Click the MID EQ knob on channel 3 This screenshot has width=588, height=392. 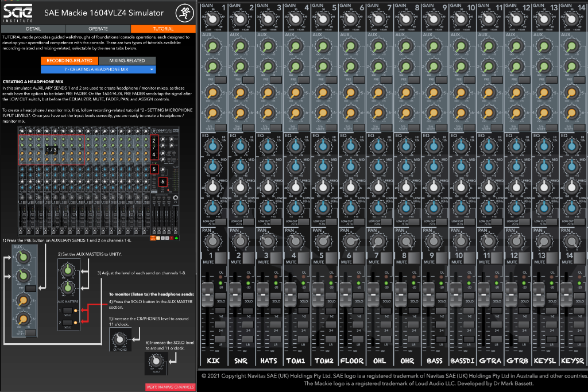[268, 168]
